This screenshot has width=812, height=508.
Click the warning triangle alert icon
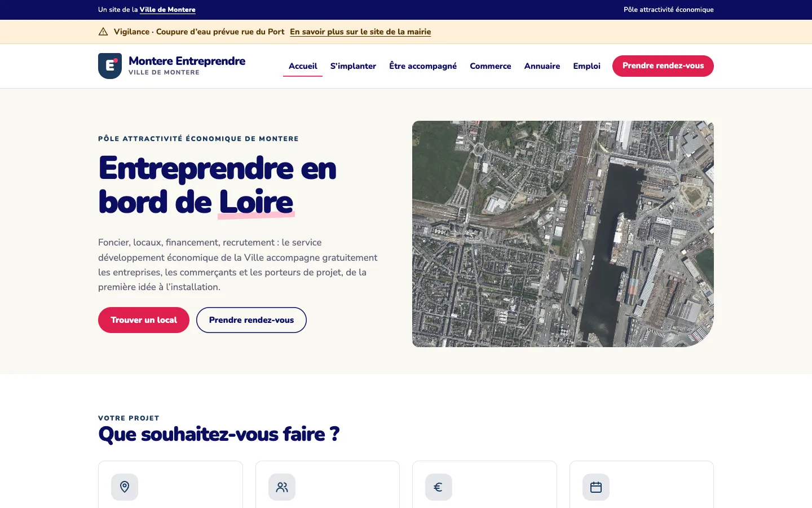pos(103,32)
